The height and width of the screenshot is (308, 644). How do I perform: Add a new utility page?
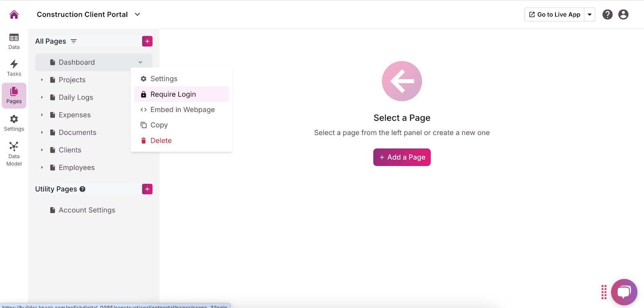(x=147, y=189)
